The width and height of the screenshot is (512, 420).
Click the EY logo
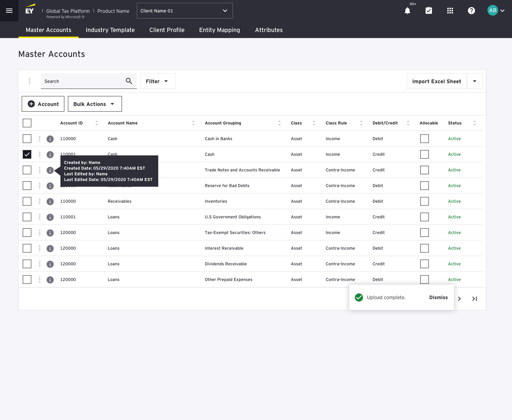[30, 9]
